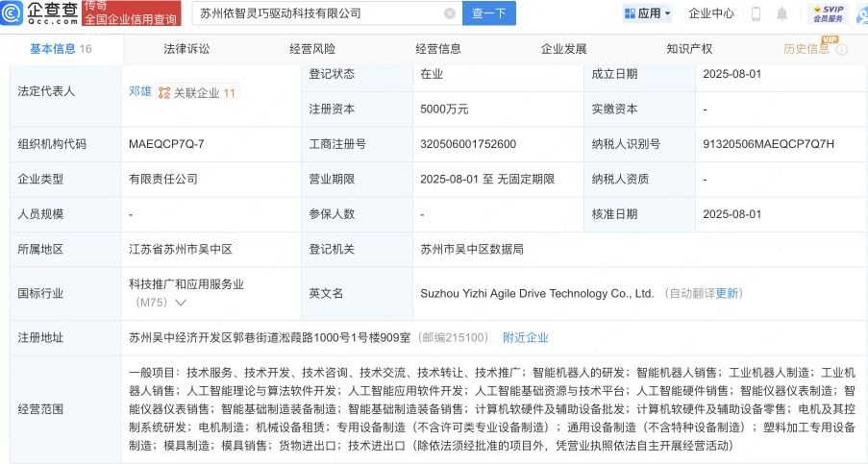The width and height of the screenshot is (868, 464).
Task: Select registration authority 苏州市吴中区数据局
Action: 472,249
